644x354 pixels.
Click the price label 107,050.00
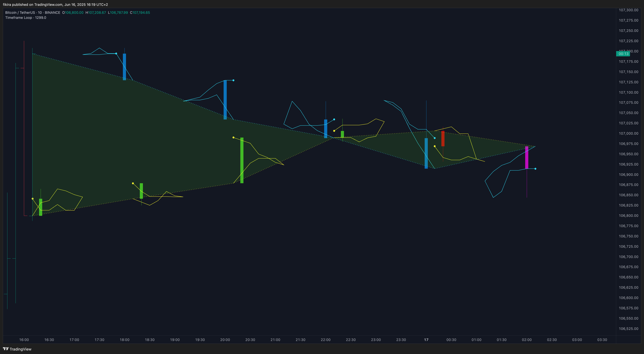click(x=628, y=113)
